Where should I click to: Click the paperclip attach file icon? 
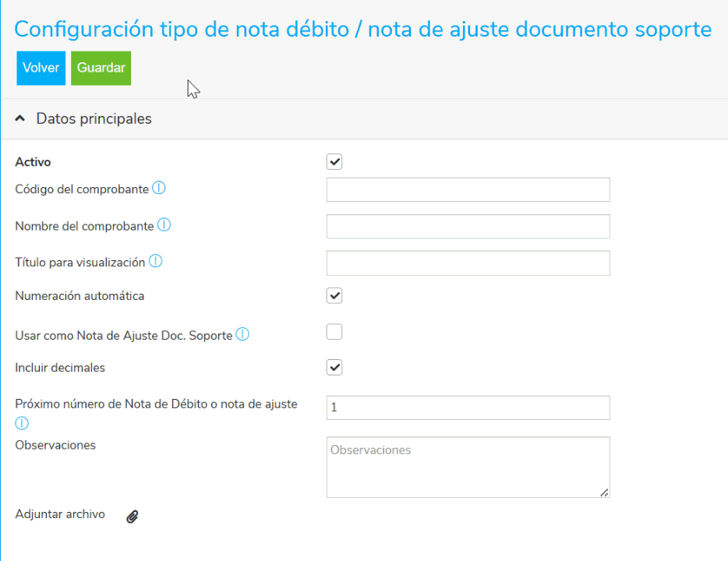click(x=133, y=516)
